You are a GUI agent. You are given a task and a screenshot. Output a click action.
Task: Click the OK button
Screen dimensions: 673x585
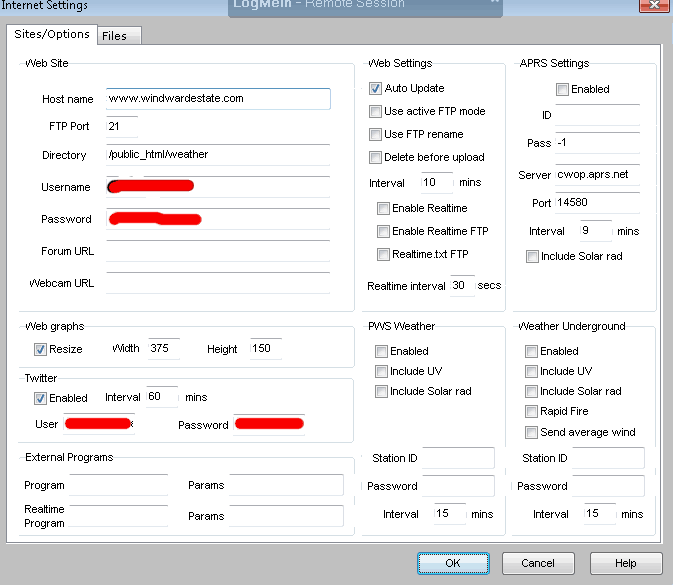pos(453,563)
